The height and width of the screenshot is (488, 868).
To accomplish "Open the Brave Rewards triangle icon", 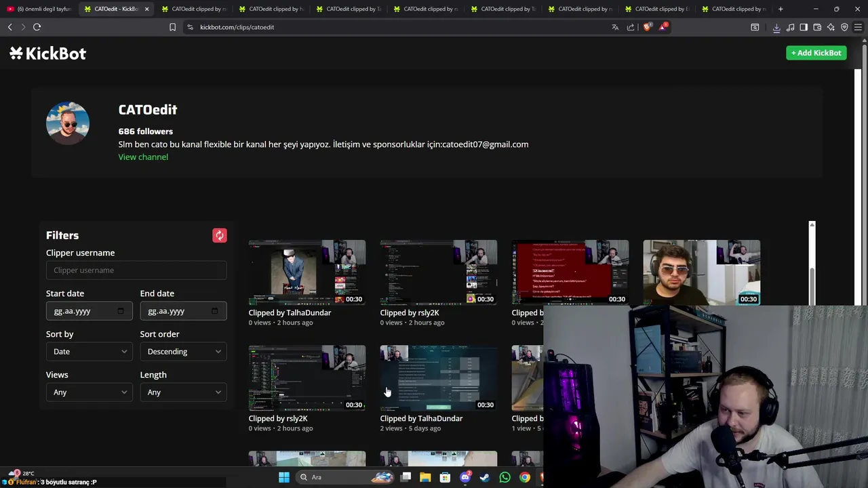I will pos(663,27).
